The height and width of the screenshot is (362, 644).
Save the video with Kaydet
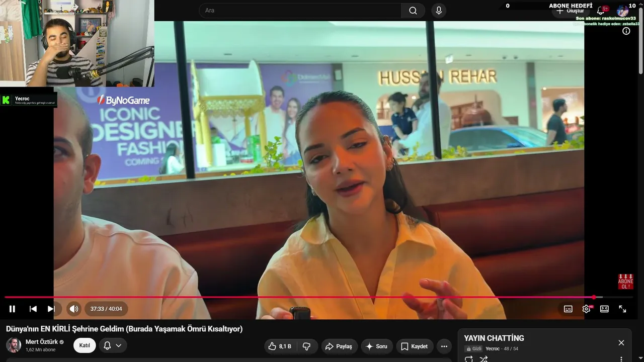(415, 346)
